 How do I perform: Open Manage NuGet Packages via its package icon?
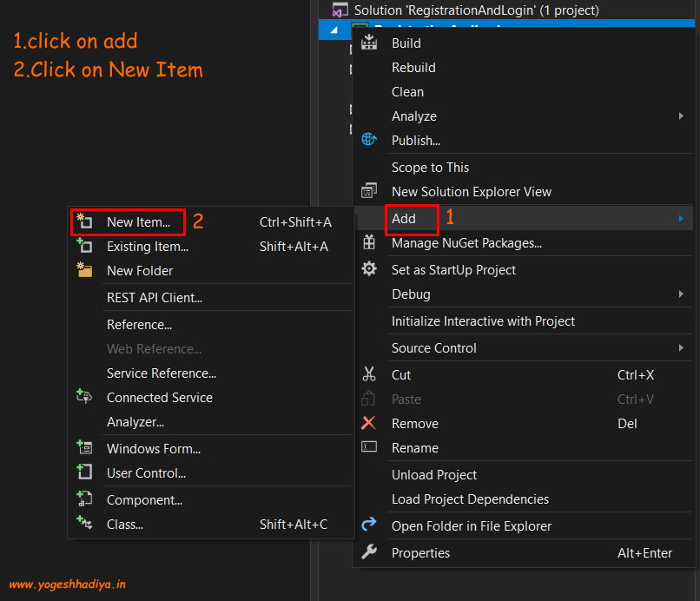pos(369,243)
